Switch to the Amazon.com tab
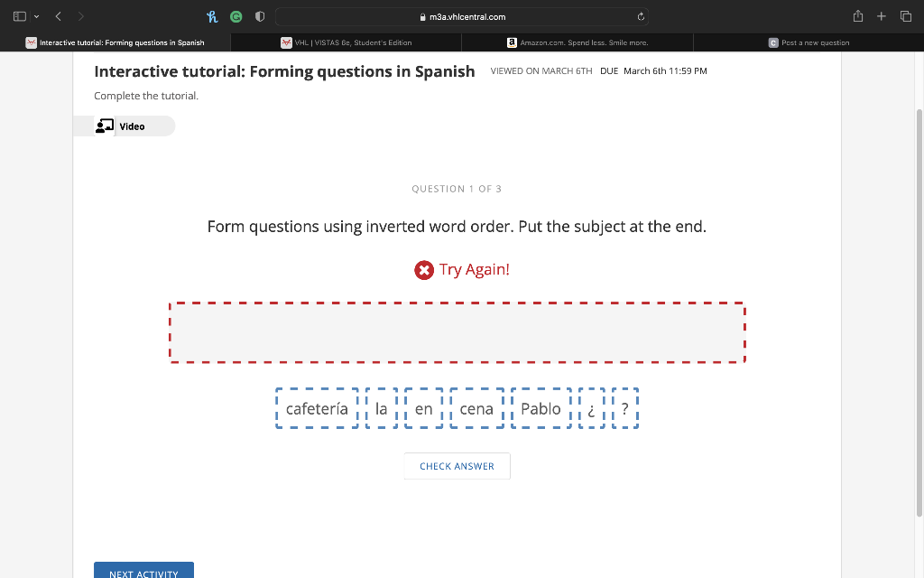The height and width of the screenshot is (578, 924). 577,42
